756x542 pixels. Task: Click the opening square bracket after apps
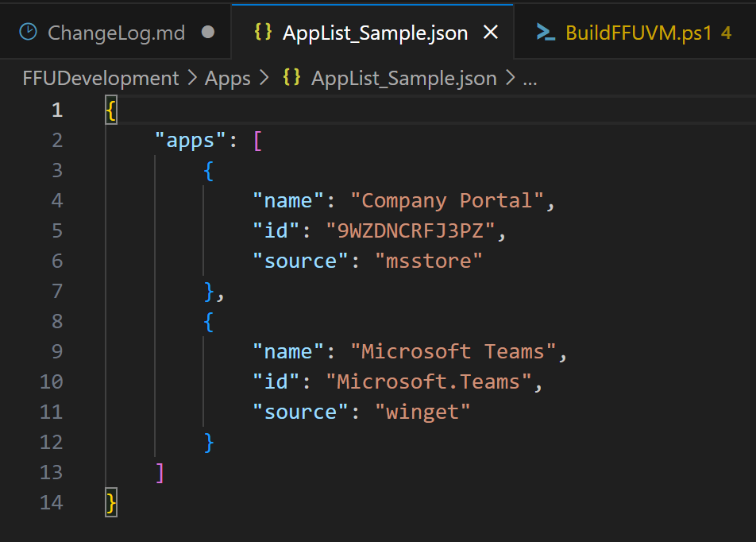(x=257, y=141)
